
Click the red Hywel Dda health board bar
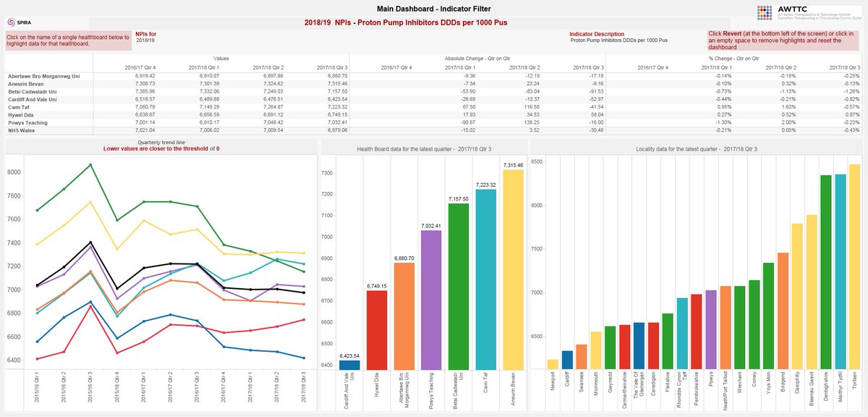tap(376, 330)
